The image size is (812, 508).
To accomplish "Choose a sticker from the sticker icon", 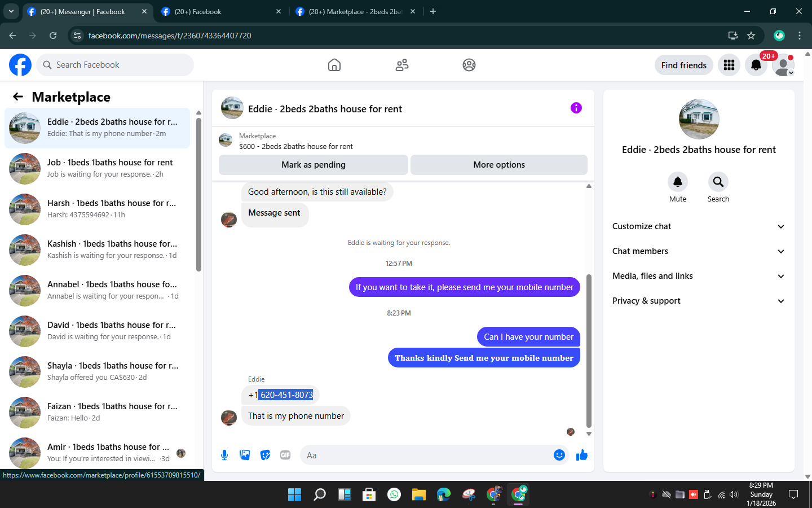I will (x=265, y=455).
